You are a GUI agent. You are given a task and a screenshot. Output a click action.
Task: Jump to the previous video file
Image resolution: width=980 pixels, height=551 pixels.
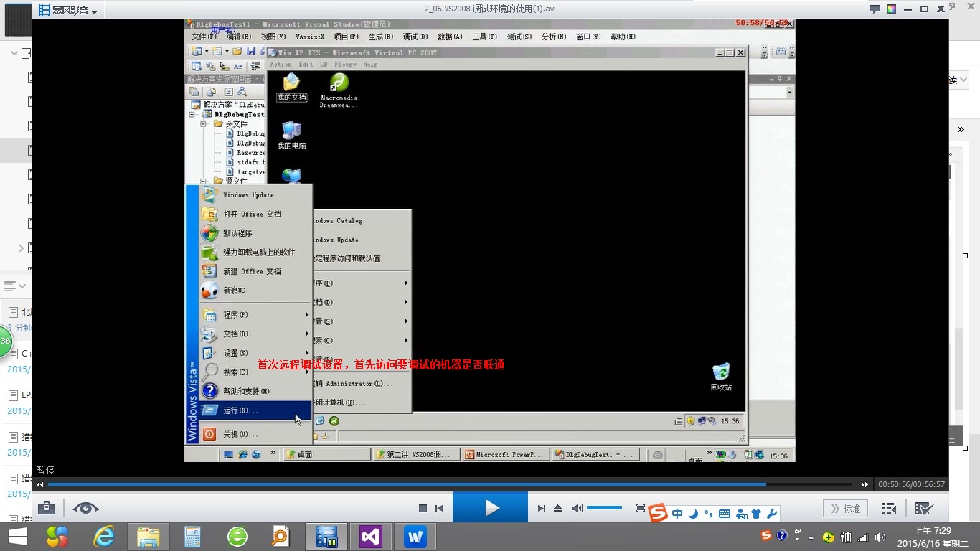click(439, 509)
